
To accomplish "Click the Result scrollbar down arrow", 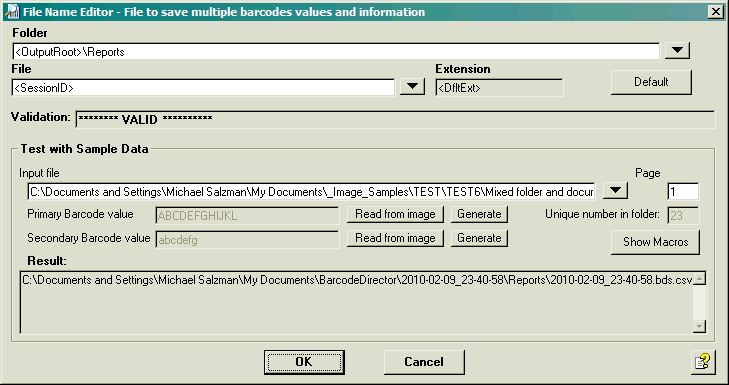I will (x=699, y=327).
